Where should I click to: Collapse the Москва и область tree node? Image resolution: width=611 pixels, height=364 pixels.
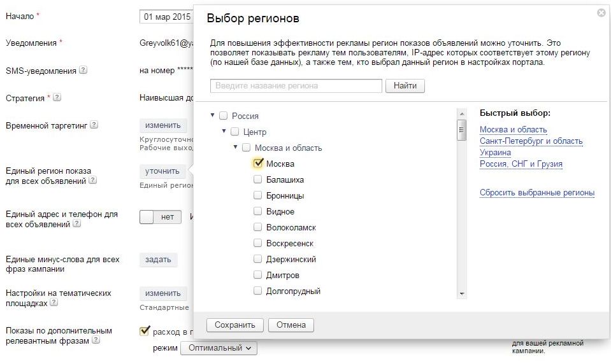tap(235, 147)
